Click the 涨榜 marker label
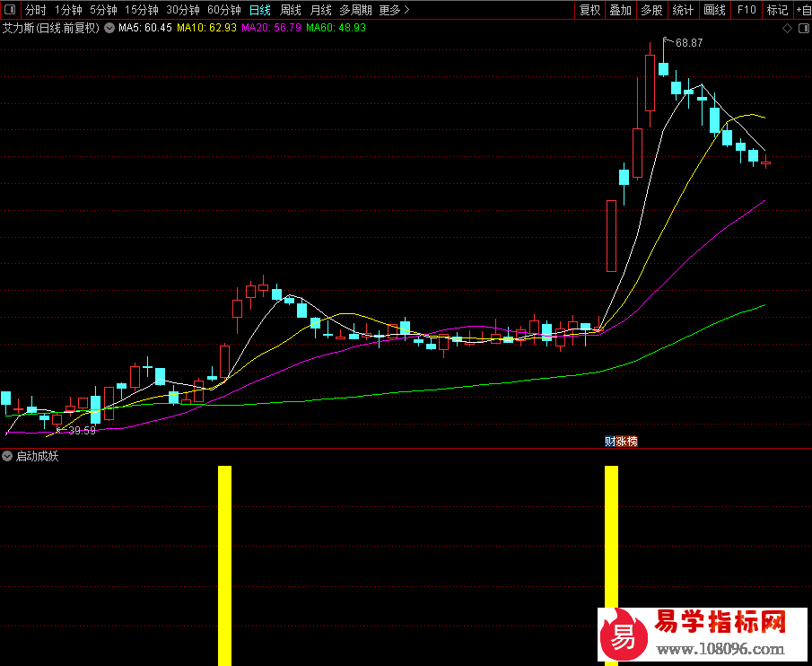The image size is (812, 666). pyautogui.click(x=625, y=441)
